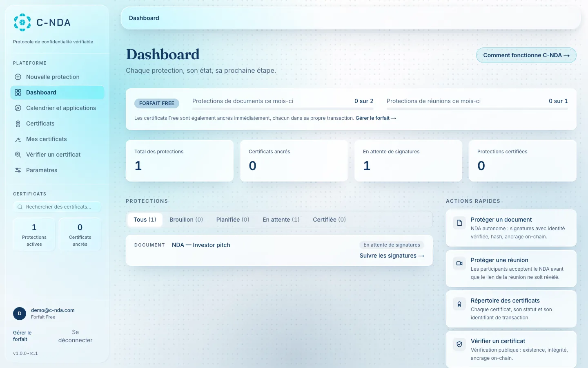The image size is (588, 368).
Task: Click Se déconnecter
Action: tap(76, 336)
